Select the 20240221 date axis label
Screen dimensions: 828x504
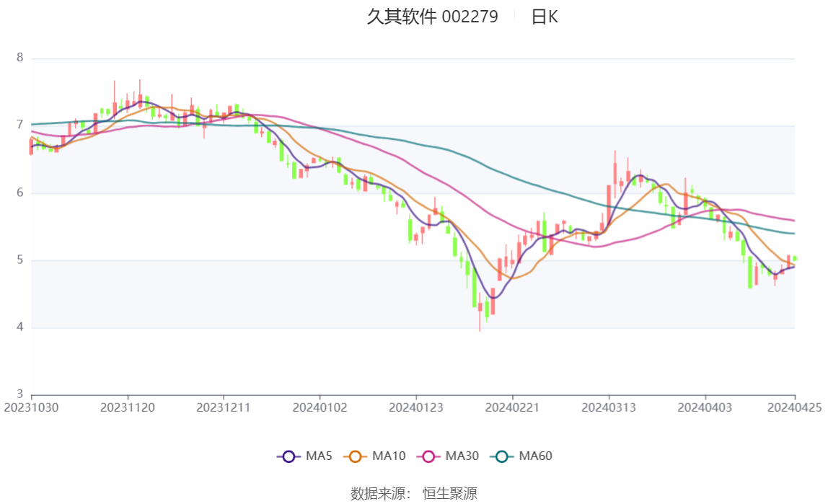512,407
